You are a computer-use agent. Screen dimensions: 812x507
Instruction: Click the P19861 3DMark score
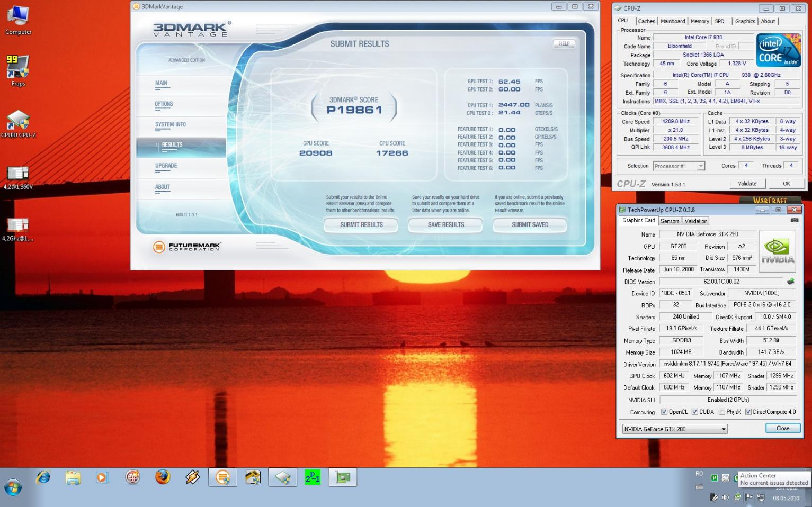tap(354, 110)
